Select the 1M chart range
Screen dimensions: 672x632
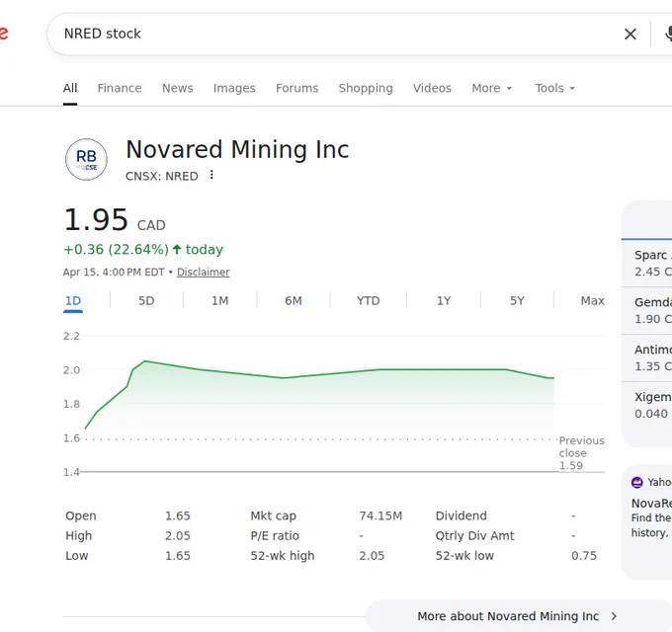pos(219,300)
